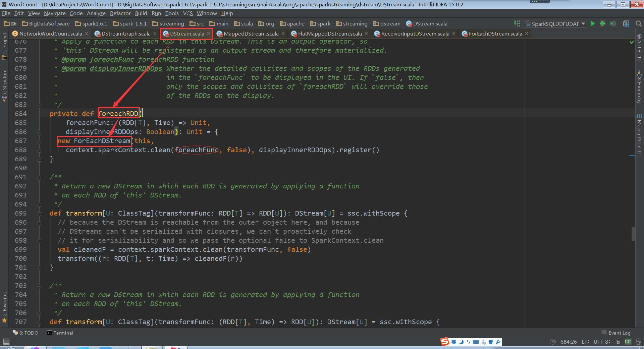644x349 pixels.
Task: Open the Navigate menu
Action: (55, 13)
